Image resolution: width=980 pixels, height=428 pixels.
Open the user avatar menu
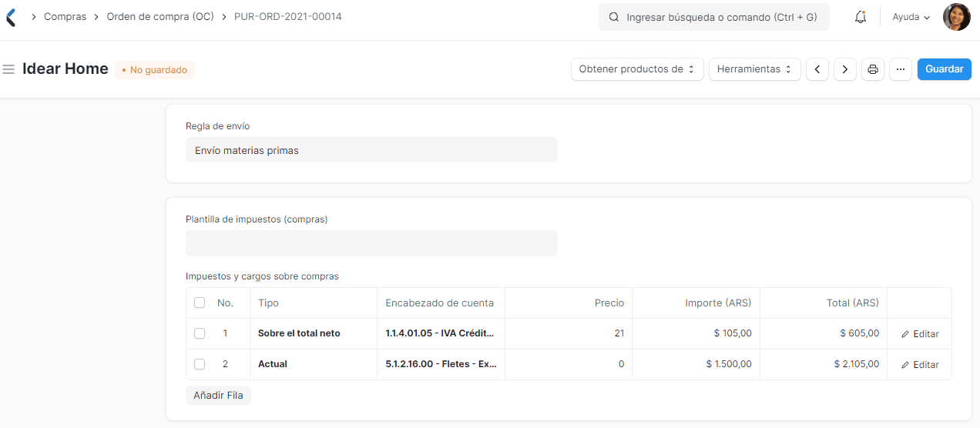956,17
